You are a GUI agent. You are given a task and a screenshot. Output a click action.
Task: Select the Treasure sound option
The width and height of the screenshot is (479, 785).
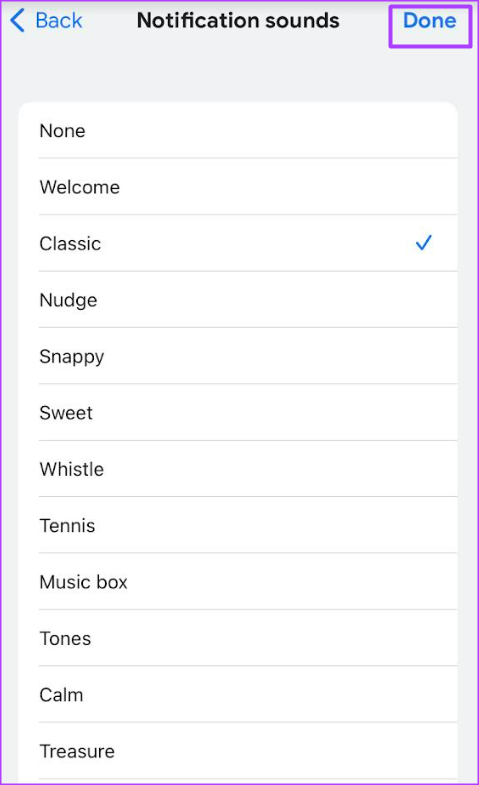pyautogui.click(x=238, y=751)
